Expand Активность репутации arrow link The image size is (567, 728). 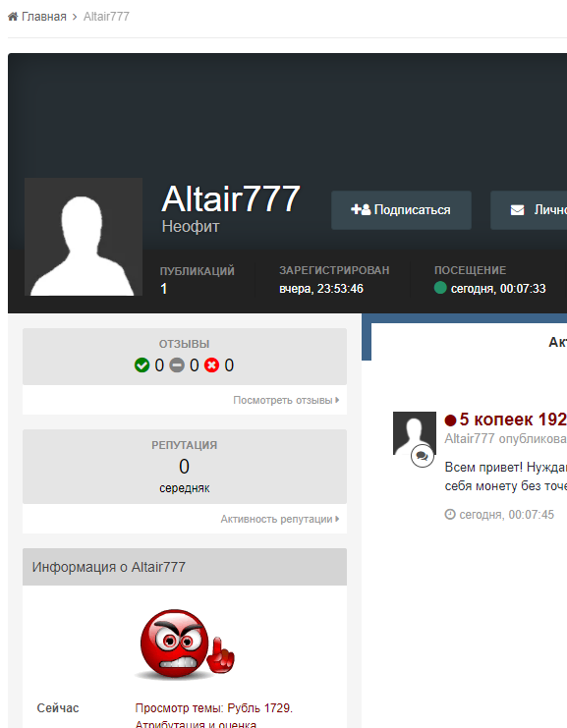coord(280,519)
